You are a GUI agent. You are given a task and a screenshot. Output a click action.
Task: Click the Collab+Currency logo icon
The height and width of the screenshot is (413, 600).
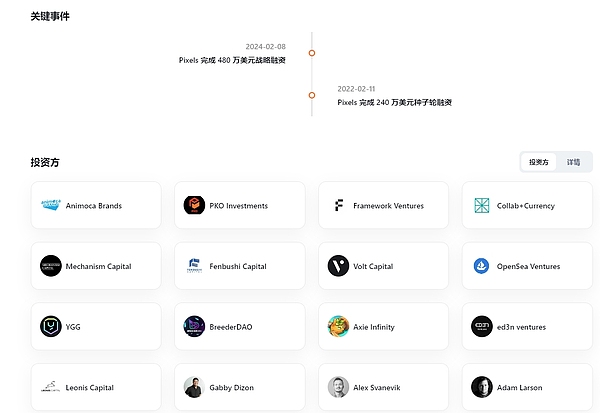(x=482, y=206)
